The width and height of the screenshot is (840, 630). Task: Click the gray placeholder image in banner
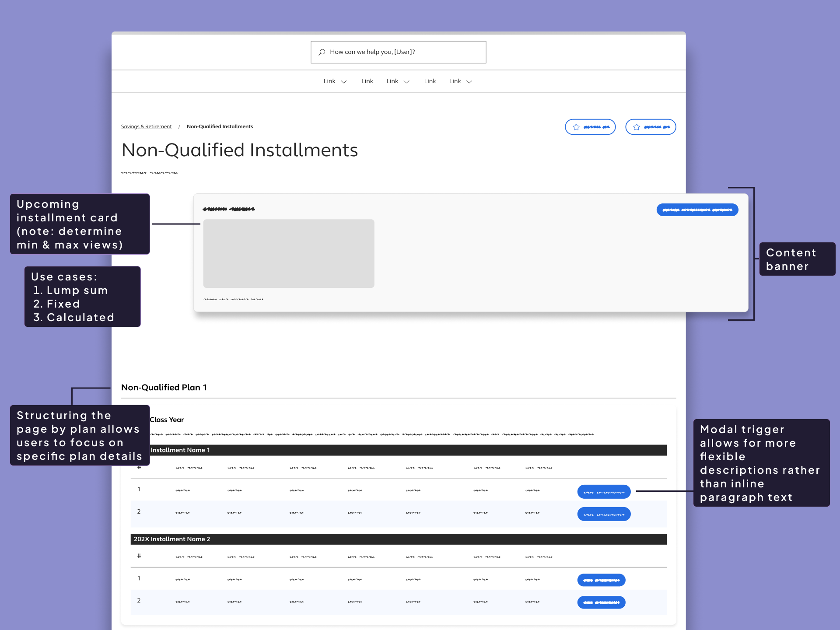tap(288, 253)
